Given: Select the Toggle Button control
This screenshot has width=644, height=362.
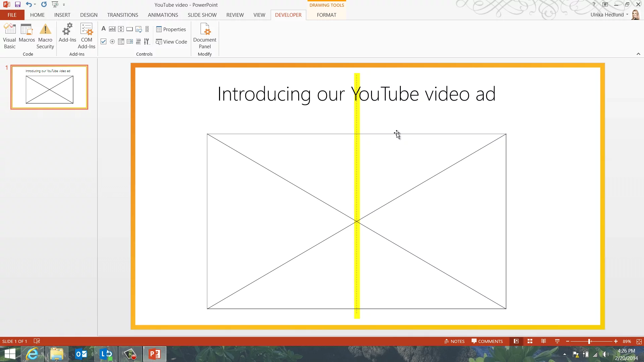Looking at the screenshot, I should point(138,42).
